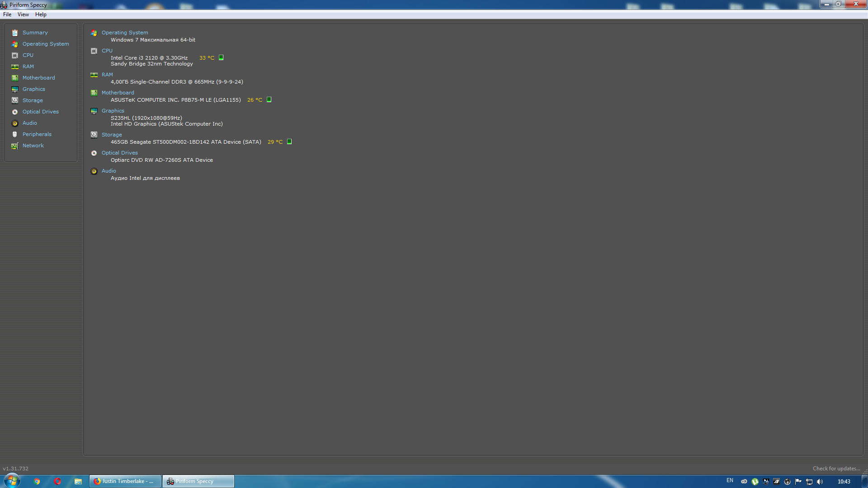Open the File menu
Screen dimensions: 868x488
(7, 14)
